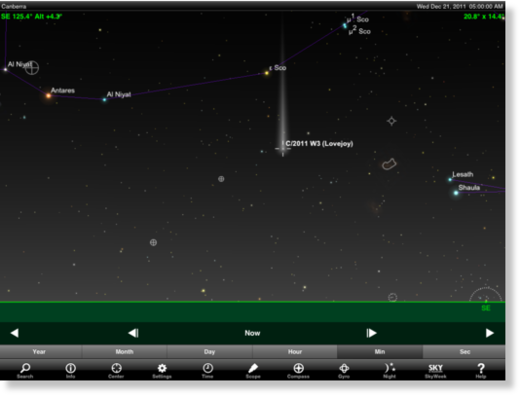Image resolution: width=520 pixels, height=397 pixels.
Task: Start forward time flow arrow
Action: [489, 333]
